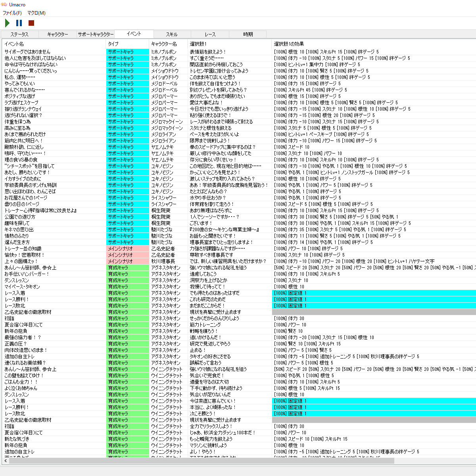Open the サポートキャラクター tab
Screen dimensions: 476x476
point(96,35)
